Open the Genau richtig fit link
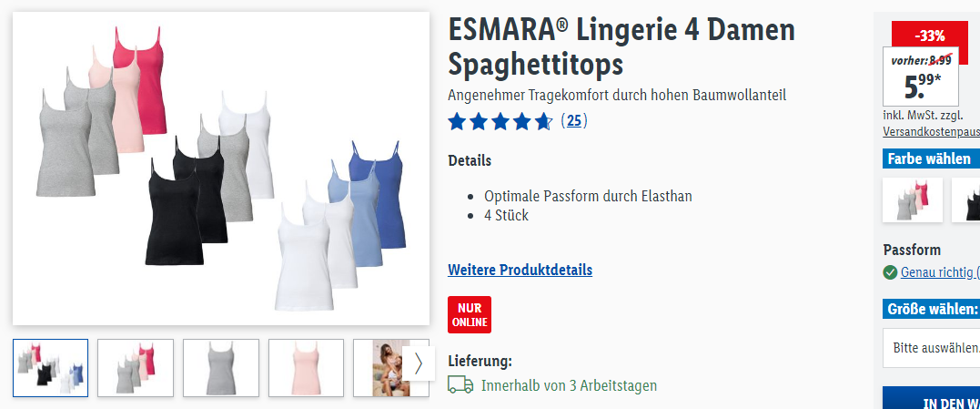The image size is (980, 409). click(939, 272)
